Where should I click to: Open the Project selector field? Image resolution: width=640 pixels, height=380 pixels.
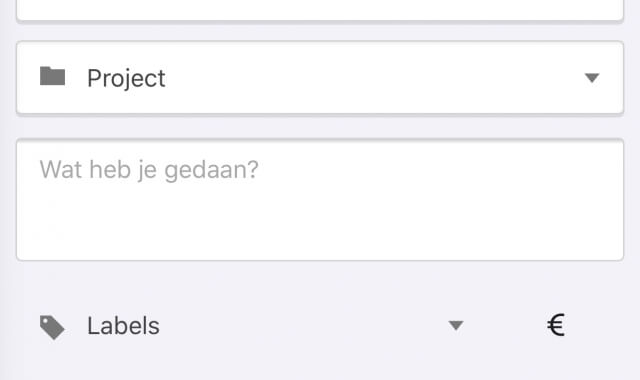(320, 78)
